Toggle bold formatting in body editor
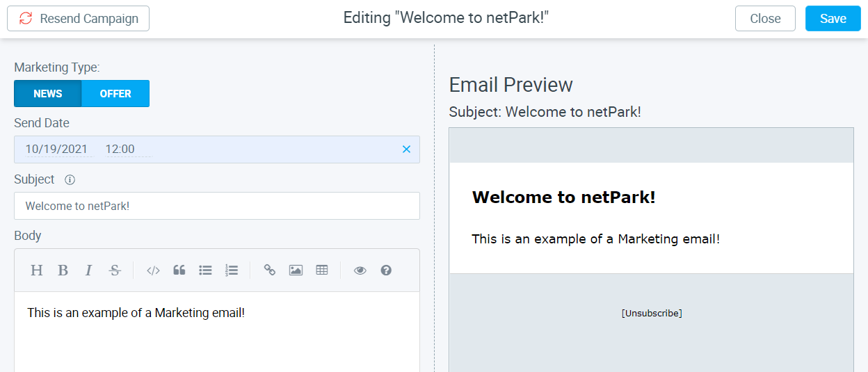The height and width of the screenshot is (372, 868). point(63,270)
